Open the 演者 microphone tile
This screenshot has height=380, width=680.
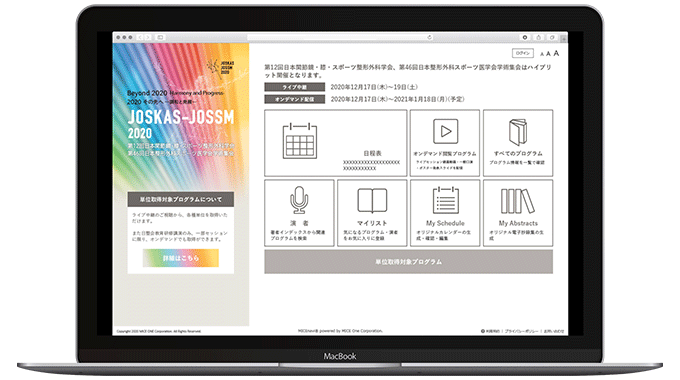pos(299,213)
